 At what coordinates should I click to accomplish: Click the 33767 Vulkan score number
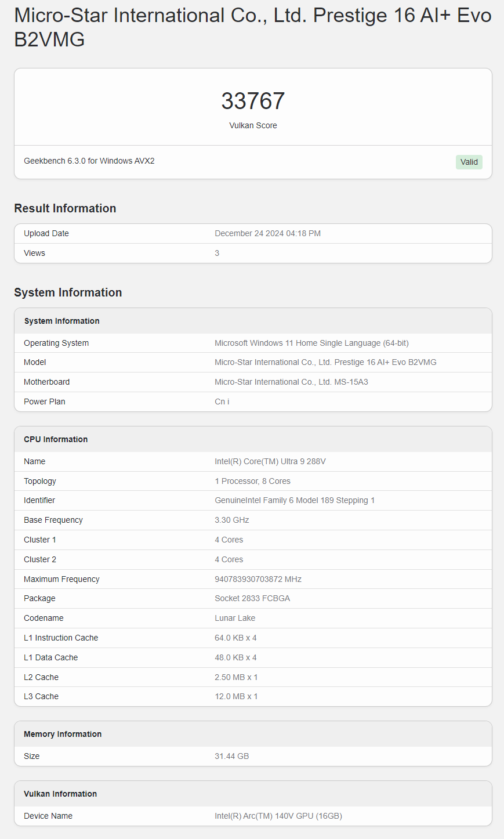tap(253, 101)
